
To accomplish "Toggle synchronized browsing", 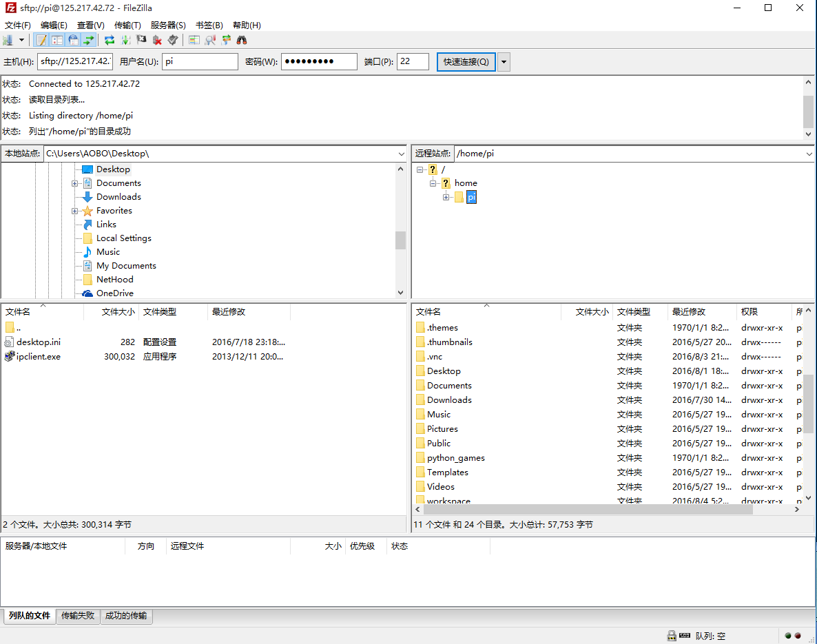I will [226, 40].
